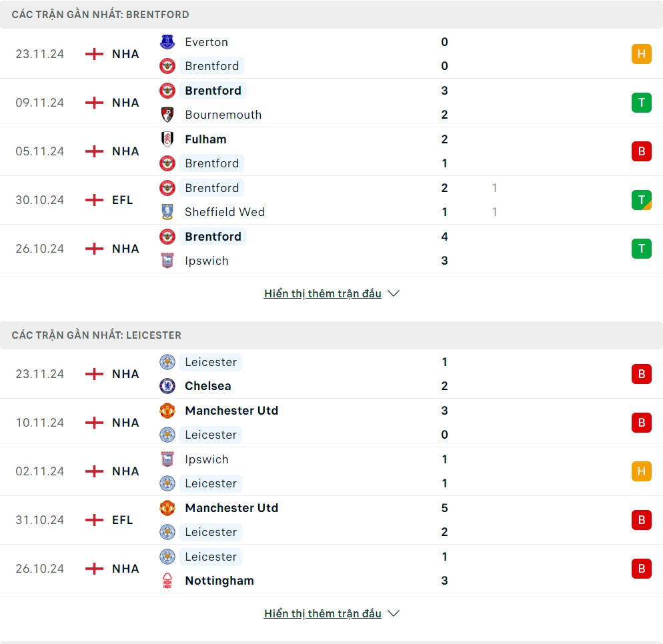Click the Nottingham club crest icon
This screenshot has height=644, width=663.
(x=167, y=581)
